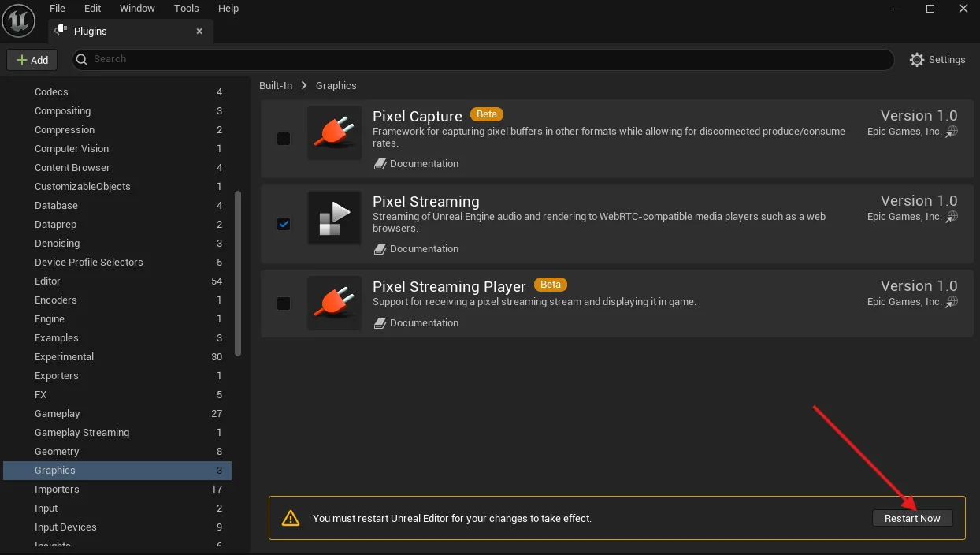Select the Input Devices category
This screenshot has height=555, width=980.
(x=117, y=527)
